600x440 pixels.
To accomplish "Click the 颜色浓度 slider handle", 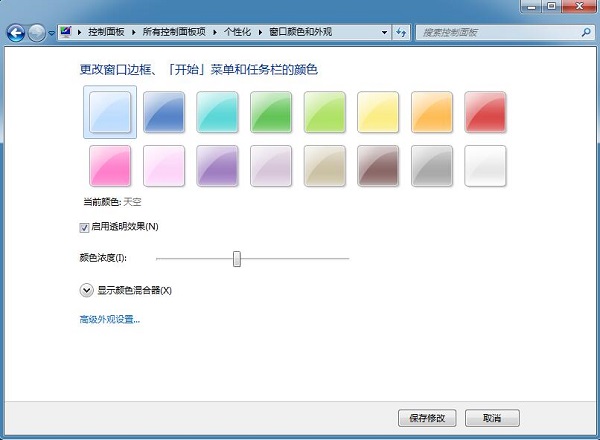I will pos(237,259).
